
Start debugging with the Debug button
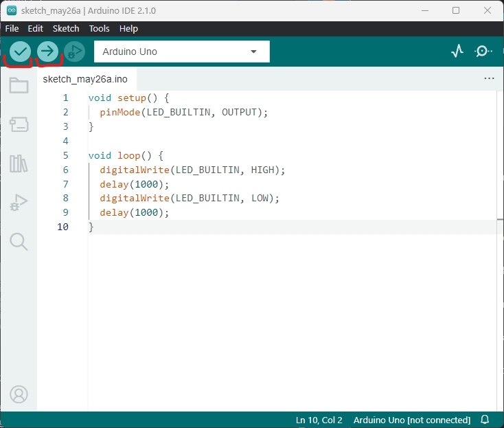coord(73,52)
